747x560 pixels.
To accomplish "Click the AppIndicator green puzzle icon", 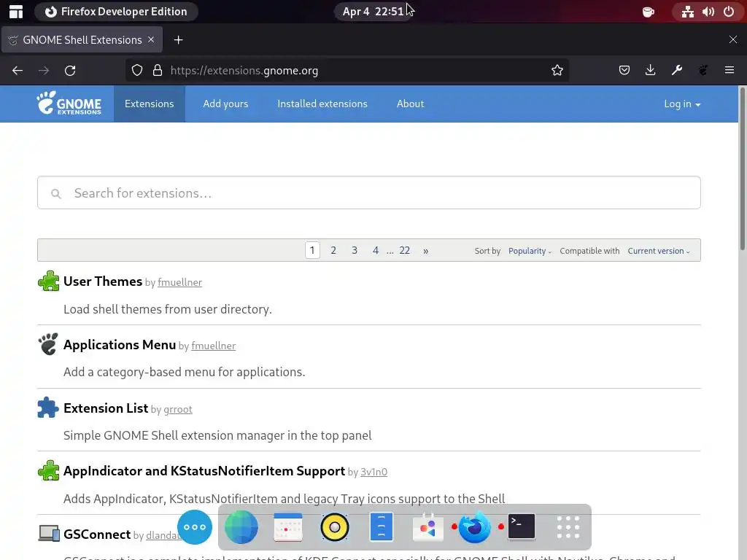I will coord(48,470).
